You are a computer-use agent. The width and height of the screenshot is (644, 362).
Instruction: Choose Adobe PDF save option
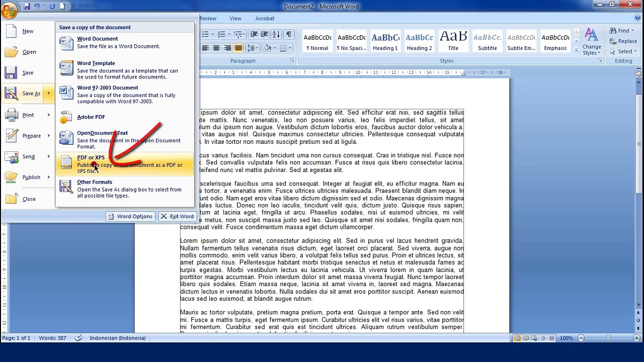pos(125,117)
